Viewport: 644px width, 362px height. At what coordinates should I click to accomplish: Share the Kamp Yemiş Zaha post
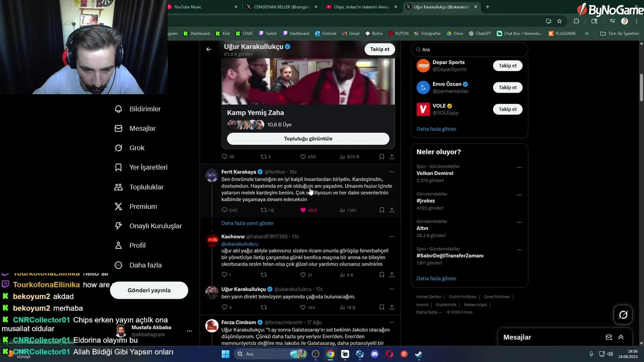point(392,157)
